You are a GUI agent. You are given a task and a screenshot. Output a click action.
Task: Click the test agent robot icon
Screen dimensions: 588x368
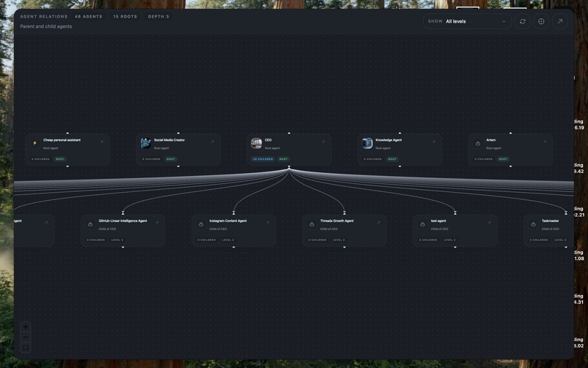click(x=422, y=224)
